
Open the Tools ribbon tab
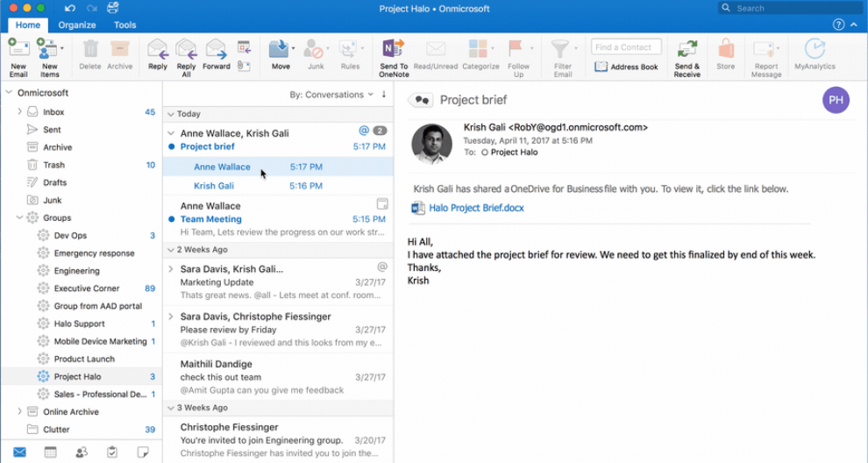pyautogui.click(x=125, y=25)
